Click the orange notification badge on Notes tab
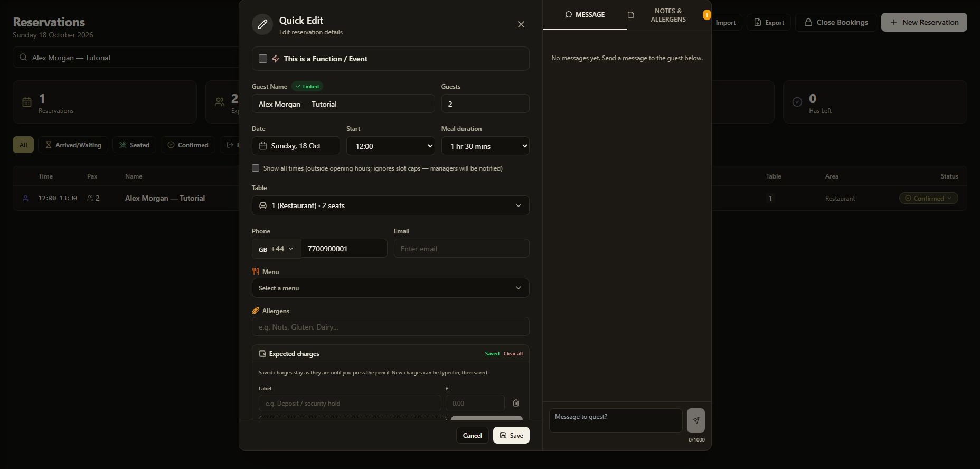 [706, 15]
